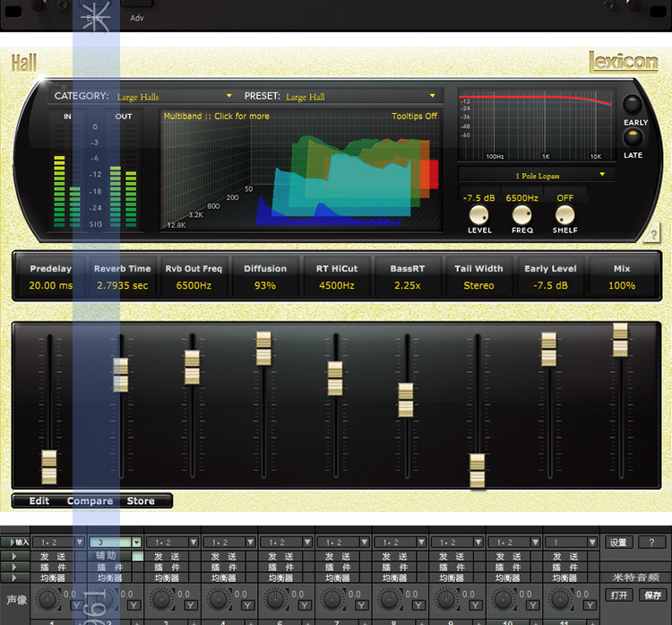Click 插件 plugin slot on channel 9

click(x=452, y=567)
